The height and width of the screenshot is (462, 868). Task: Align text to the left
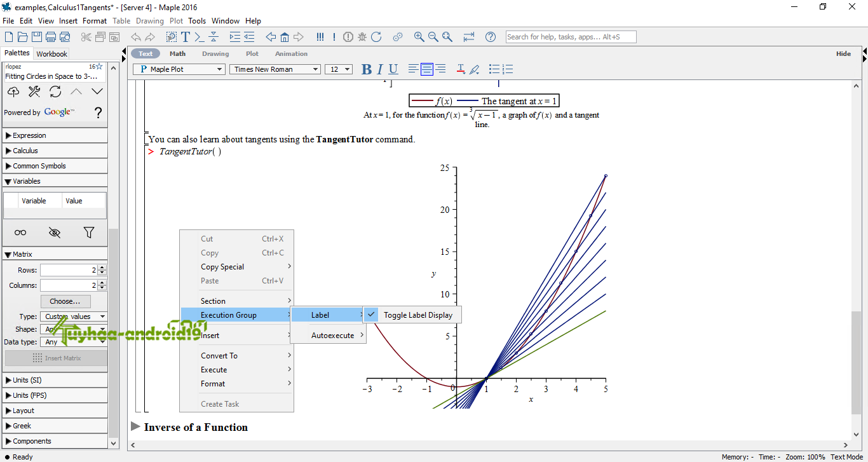[x=414, y=69]
